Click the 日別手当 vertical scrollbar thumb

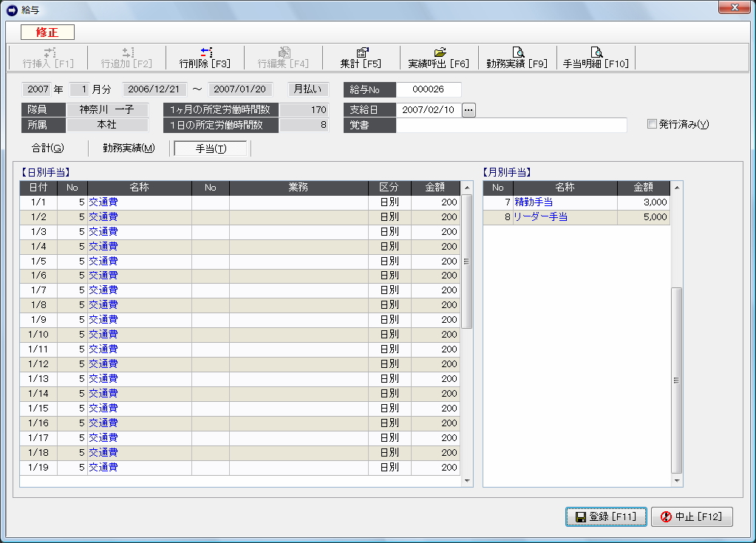[467, 262]
